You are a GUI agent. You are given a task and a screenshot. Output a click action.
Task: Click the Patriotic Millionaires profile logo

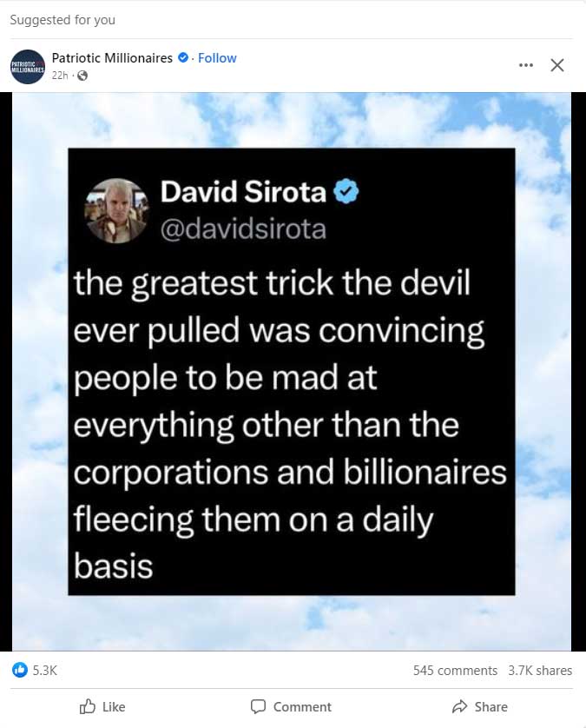coord(28,66)
